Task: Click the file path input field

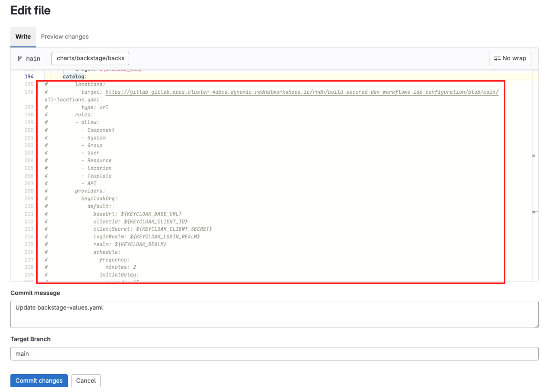Action: pos(90,58)
